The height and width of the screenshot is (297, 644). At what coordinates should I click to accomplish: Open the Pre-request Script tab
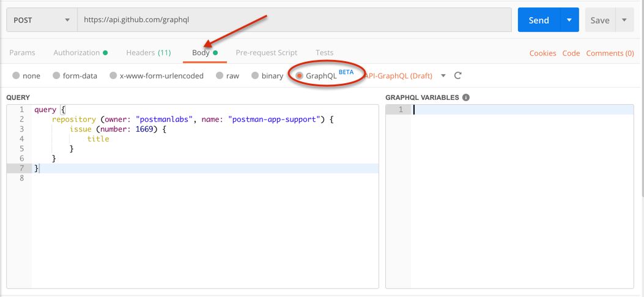pos(267,53)
